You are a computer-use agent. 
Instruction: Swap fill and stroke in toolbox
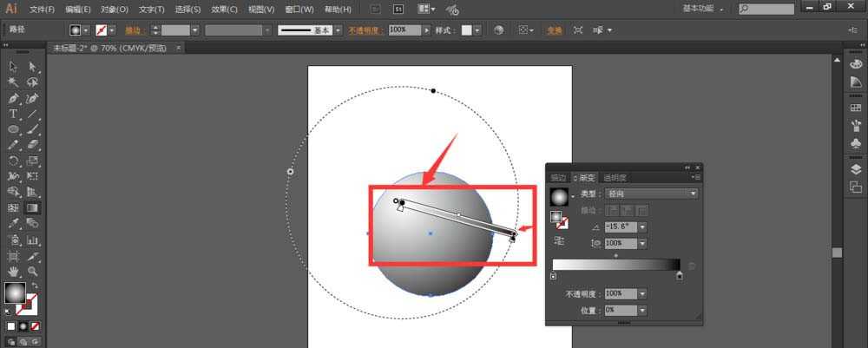tap(36, 286)
